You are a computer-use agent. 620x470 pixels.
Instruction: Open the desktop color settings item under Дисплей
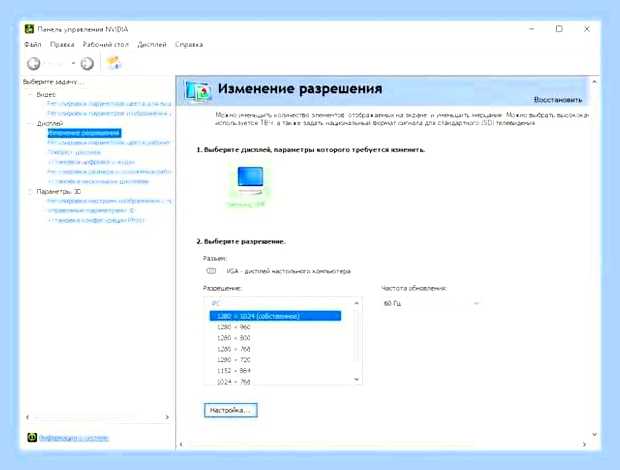109,142
